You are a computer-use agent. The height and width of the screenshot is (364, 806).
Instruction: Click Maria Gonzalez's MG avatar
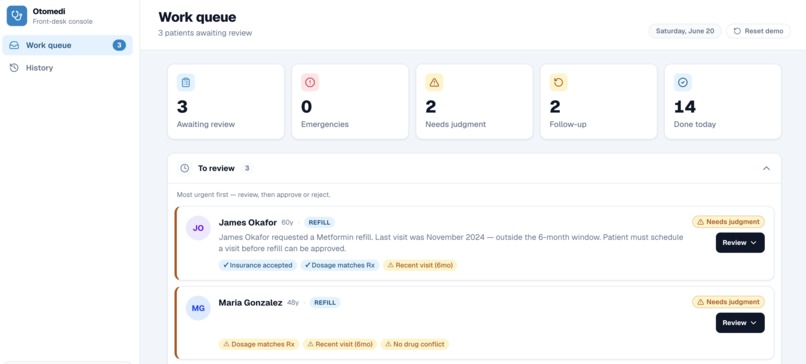198,308
